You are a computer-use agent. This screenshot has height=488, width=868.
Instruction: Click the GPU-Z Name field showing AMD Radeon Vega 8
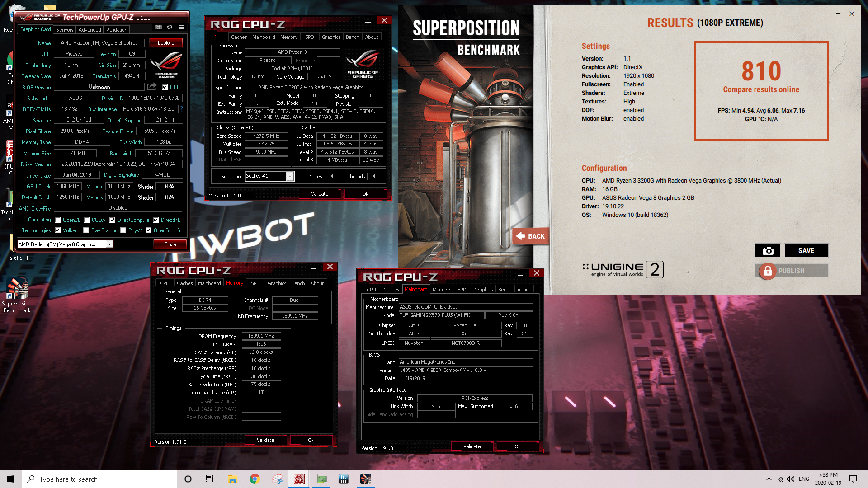[99, 43]
